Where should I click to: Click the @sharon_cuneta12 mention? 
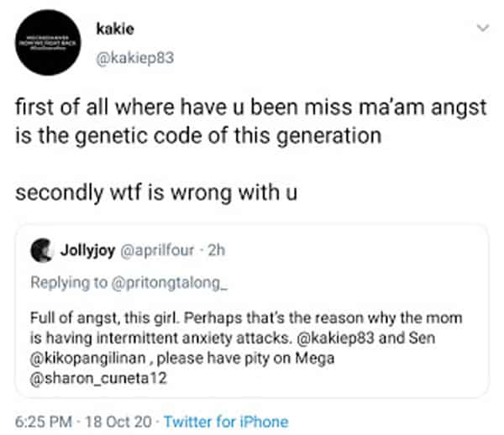tap(98, 378)
